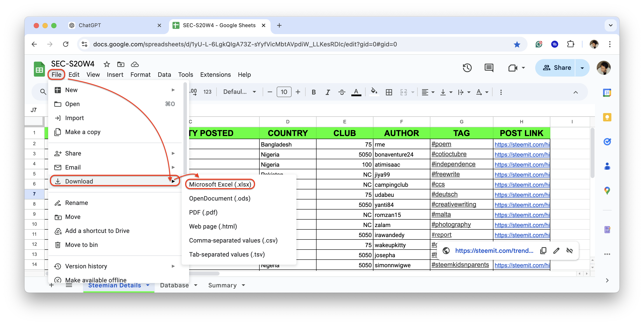
Task: Open Share button dropdown arrow
Action: coord(582,68)
